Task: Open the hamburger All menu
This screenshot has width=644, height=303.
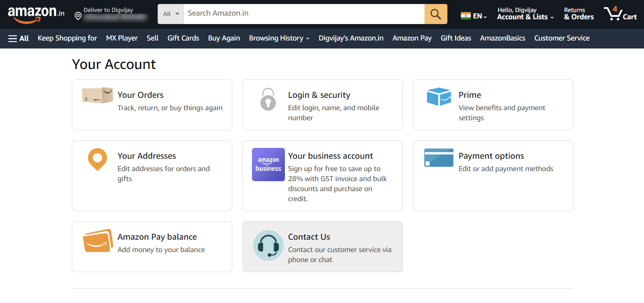Action: click(x=18, y=38)
